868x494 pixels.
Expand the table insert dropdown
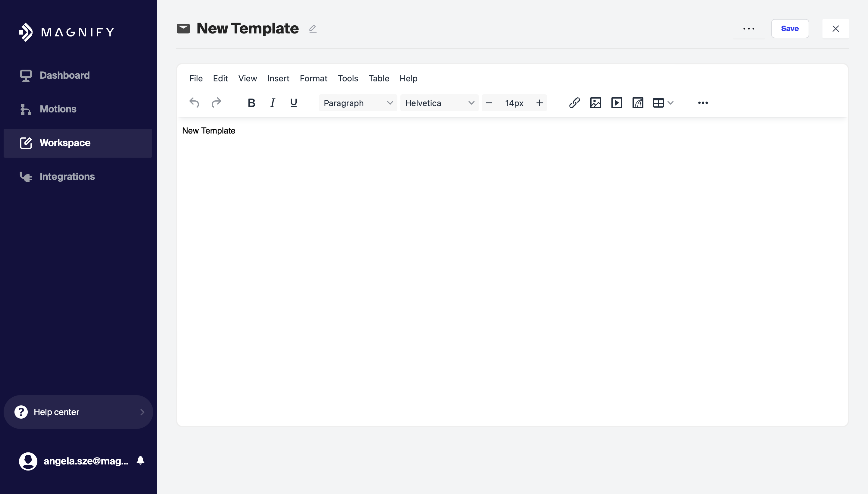point(670,103)
